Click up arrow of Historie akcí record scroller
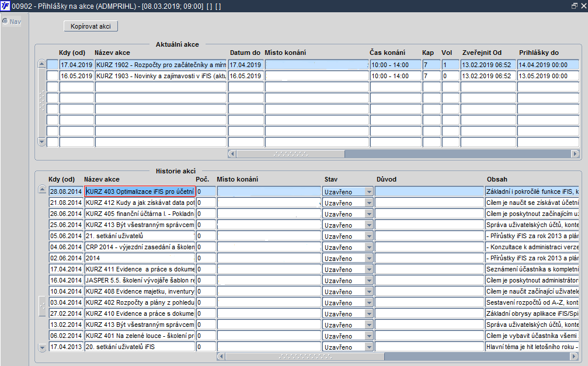 43,190
